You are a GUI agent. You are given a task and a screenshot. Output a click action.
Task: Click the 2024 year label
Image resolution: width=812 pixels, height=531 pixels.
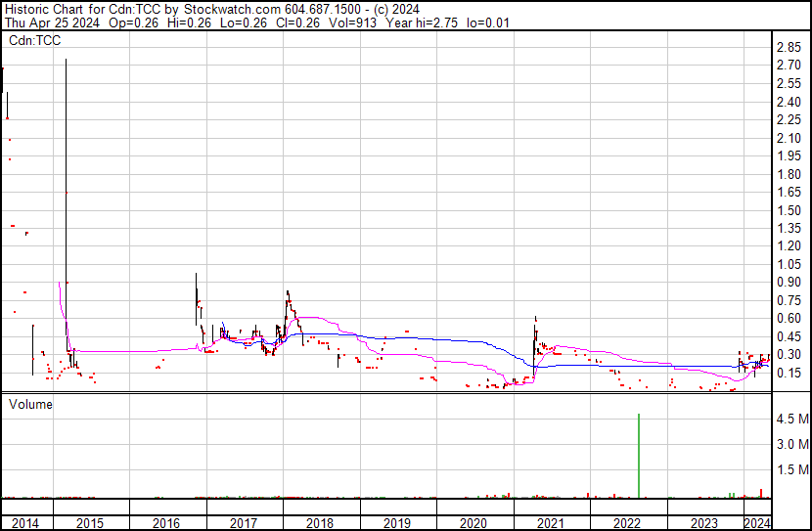tap(756, 523)
